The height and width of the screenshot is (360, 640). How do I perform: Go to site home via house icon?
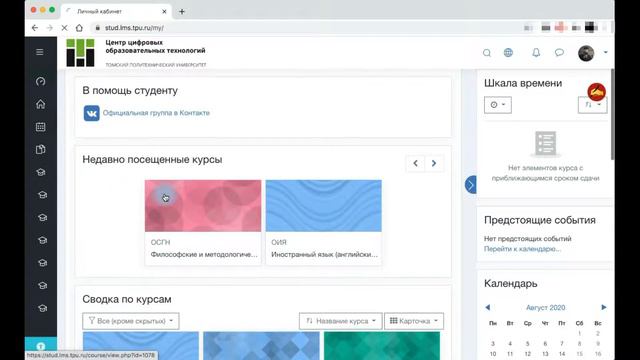coord(40,104)
